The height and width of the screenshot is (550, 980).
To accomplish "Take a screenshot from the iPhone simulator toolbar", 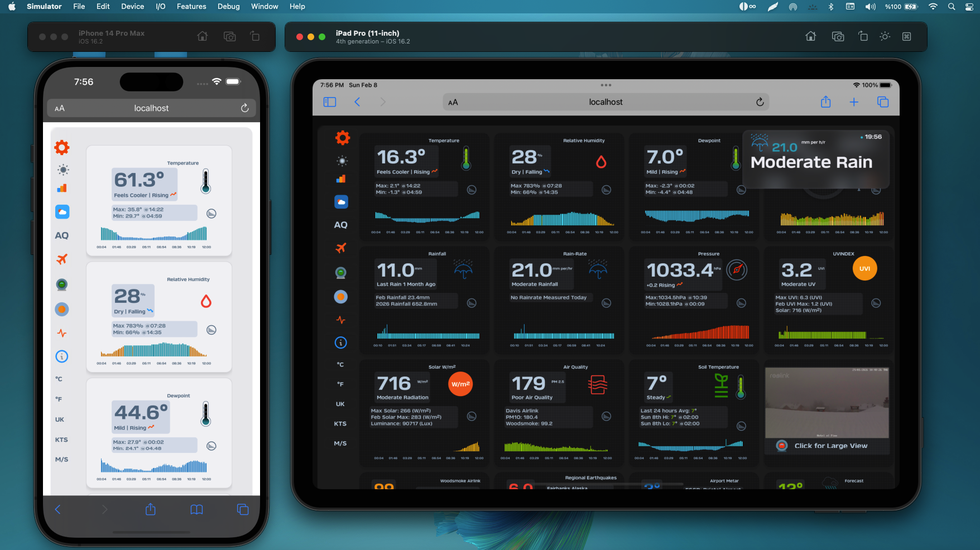I will 229,36.
